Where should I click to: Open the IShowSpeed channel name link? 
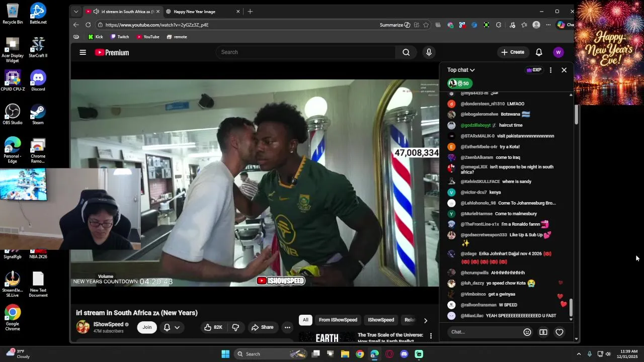click(x=108, y=324)
